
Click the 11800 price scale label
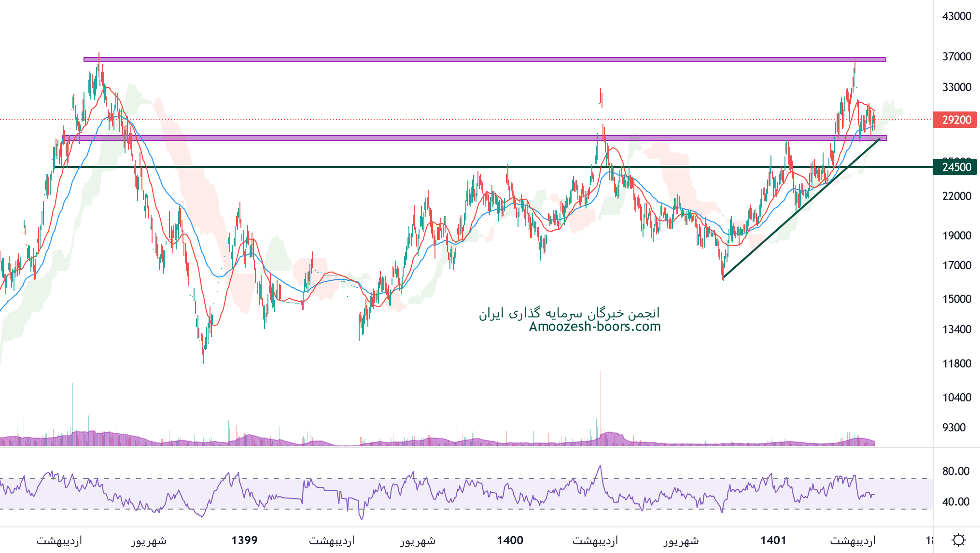click(x=956, y=363)
